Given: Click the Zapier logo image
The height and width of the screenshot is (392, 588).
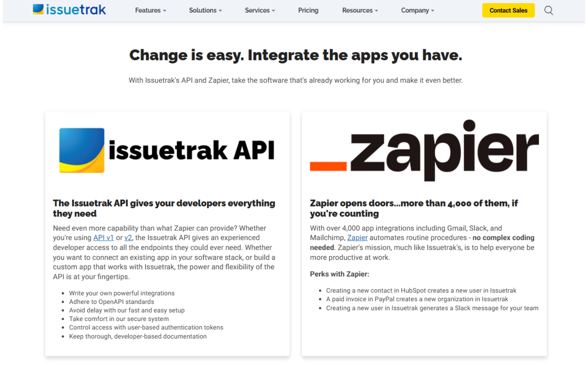Looking at the screenshot, I should (x=424, y=150).
